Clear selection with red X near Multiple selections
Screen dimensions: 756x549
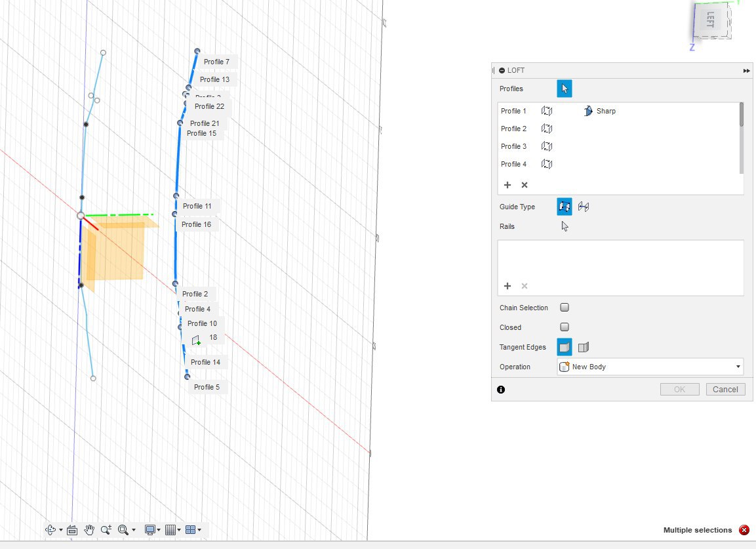click(x=744, y=530)
